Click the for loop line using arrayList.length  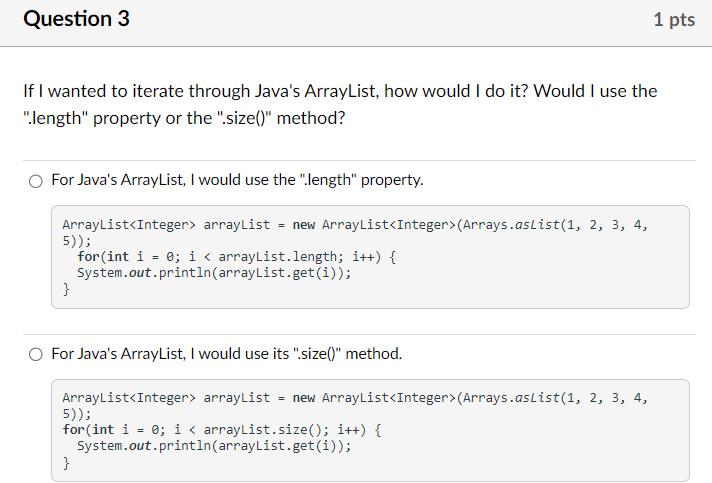[237, 257]
